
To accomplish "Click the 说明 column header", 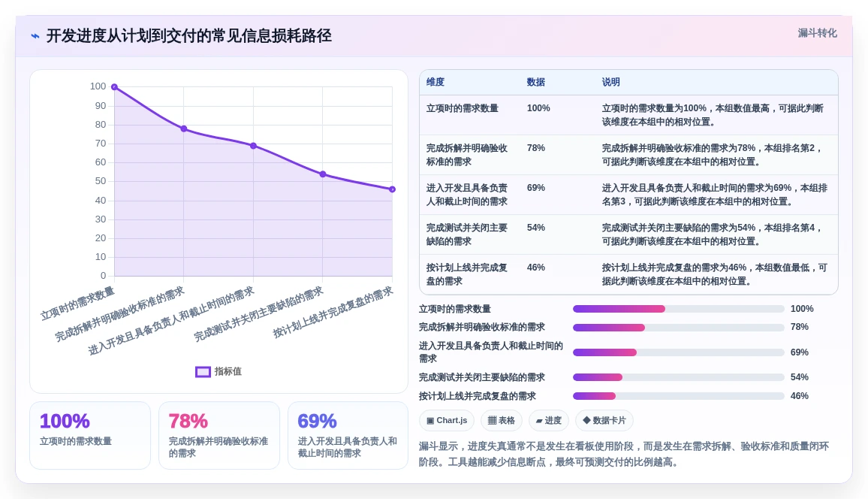I will (x=611, y=82).
